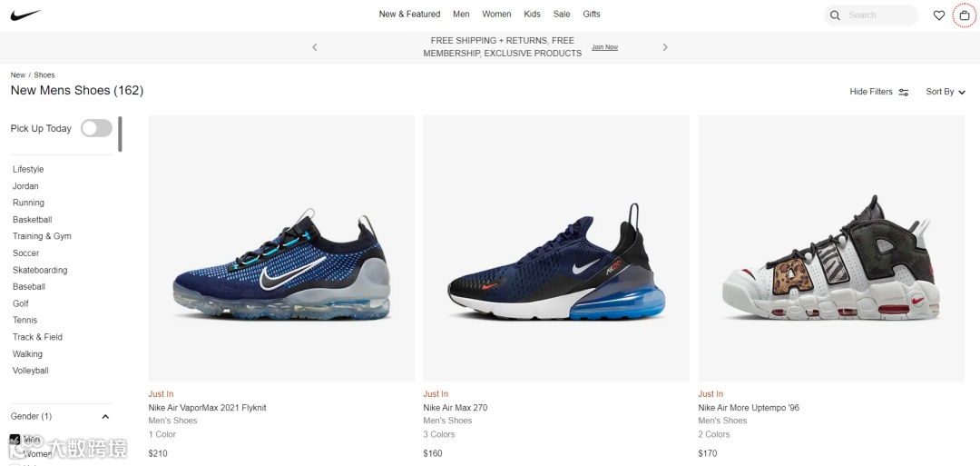Click inside the Search input field
Image resolution: width=980 pixels, height=466 pixels.
click(x=880, y=15)
